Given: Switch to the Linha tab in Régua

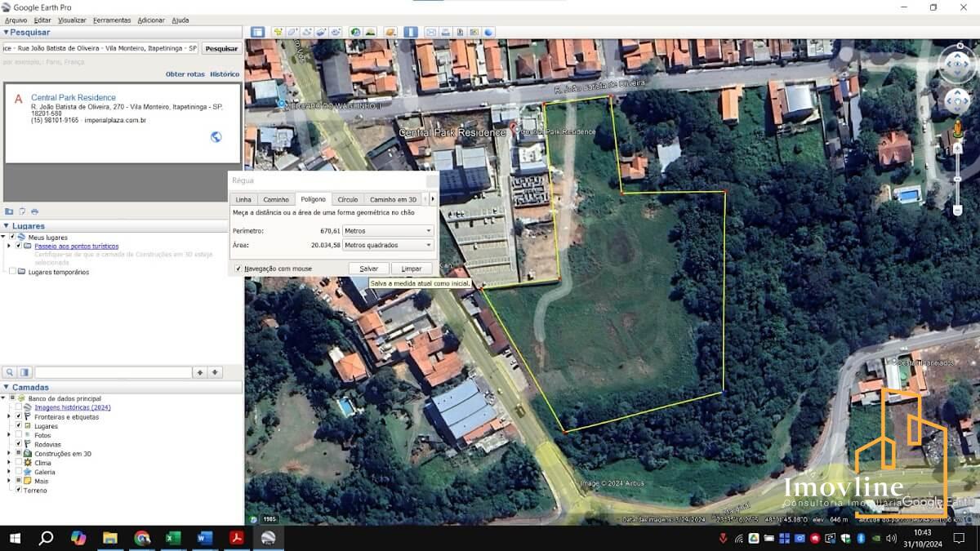Looking at the screenshot, I should pos(243,199).
